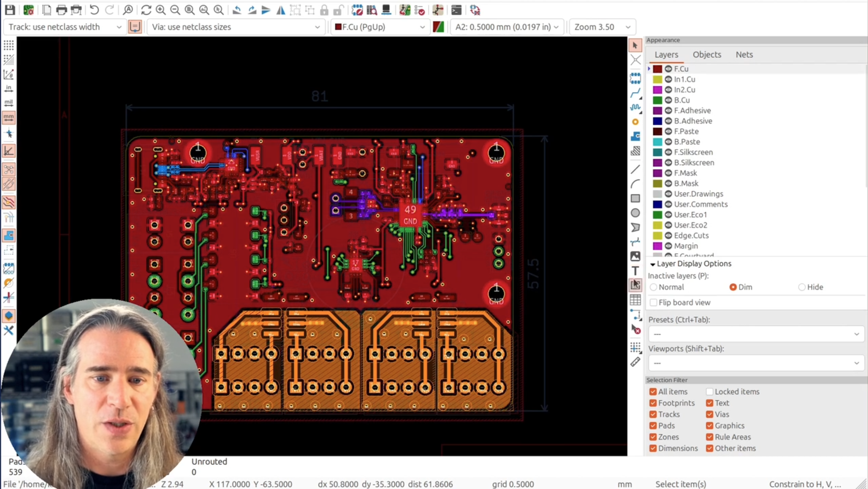Screen dimensions: 868x489
Task: Open the Track width dropdown
Action: (x=65, y=27)
